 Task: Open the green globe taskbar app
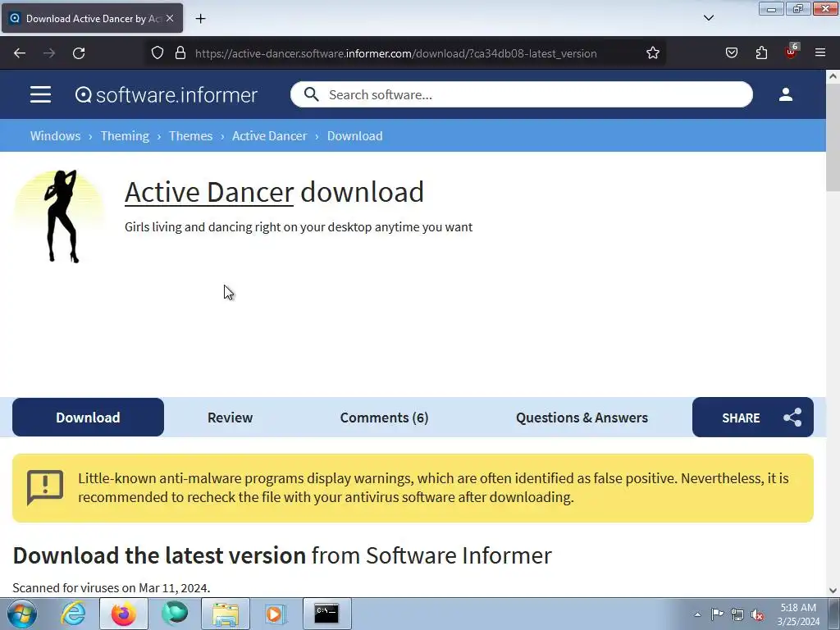[175, 614]
